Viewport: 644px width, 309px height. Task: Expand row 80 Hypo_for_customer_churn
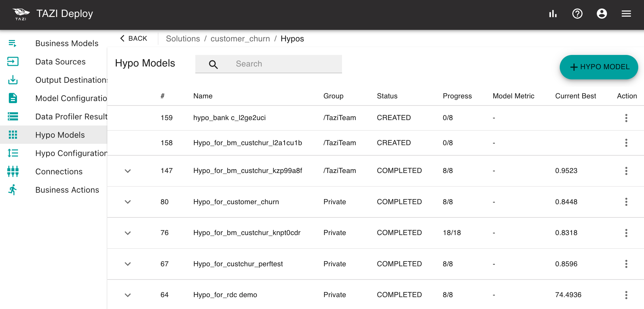click(128, 202)
